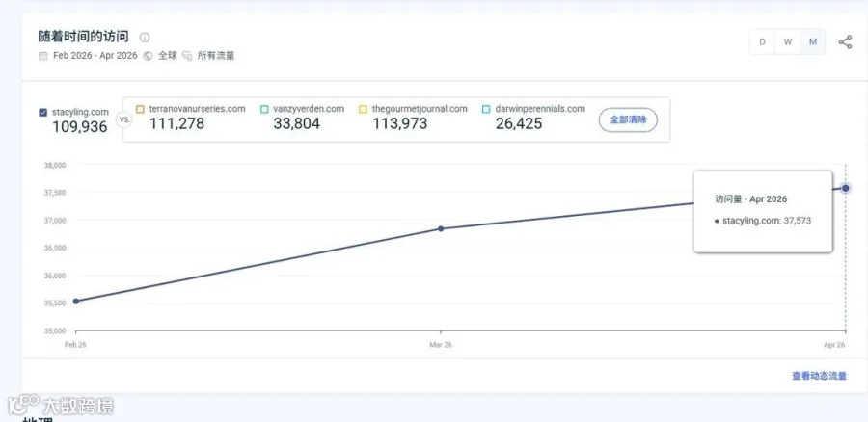Screen dimensions: 868x422
Task: Click the globe icon next to 全球
Action: coord(148,56)
